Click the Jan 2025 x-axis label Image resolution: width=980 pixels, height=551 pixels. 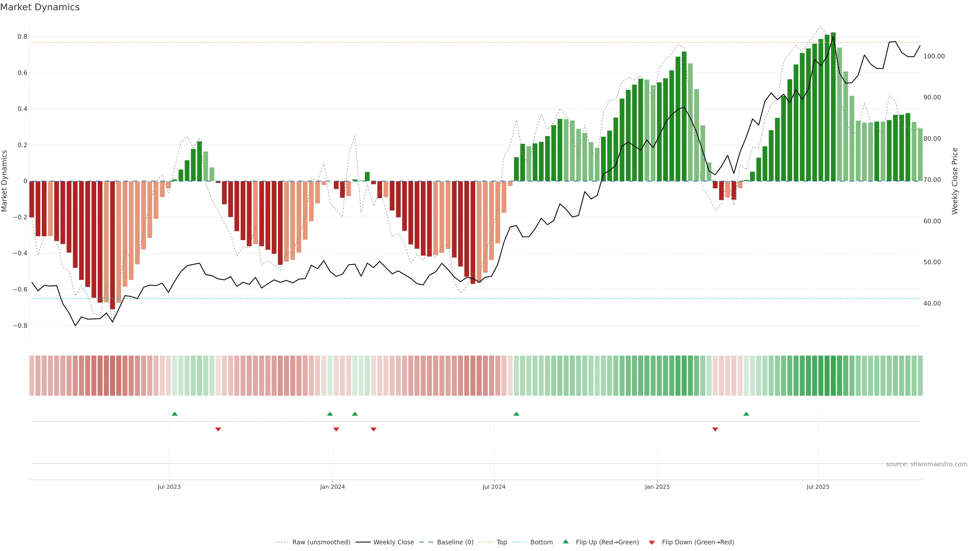(657, 487)
